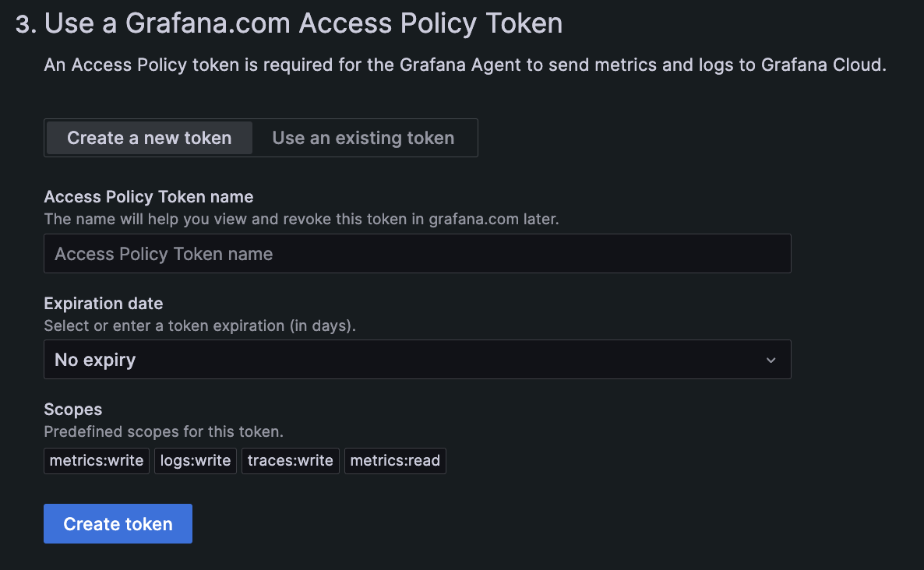This screenshot has height=570, width=924.
Task: Click the Access Policy Token name label
Action: (x=148, y=197)
